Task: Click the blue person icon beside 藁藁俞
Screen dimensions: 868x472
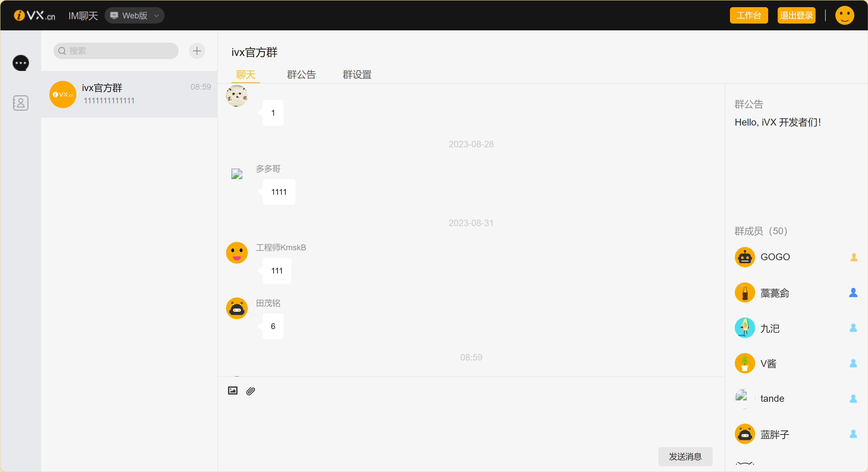Action: pyautogui.click(x=853, y=293)
